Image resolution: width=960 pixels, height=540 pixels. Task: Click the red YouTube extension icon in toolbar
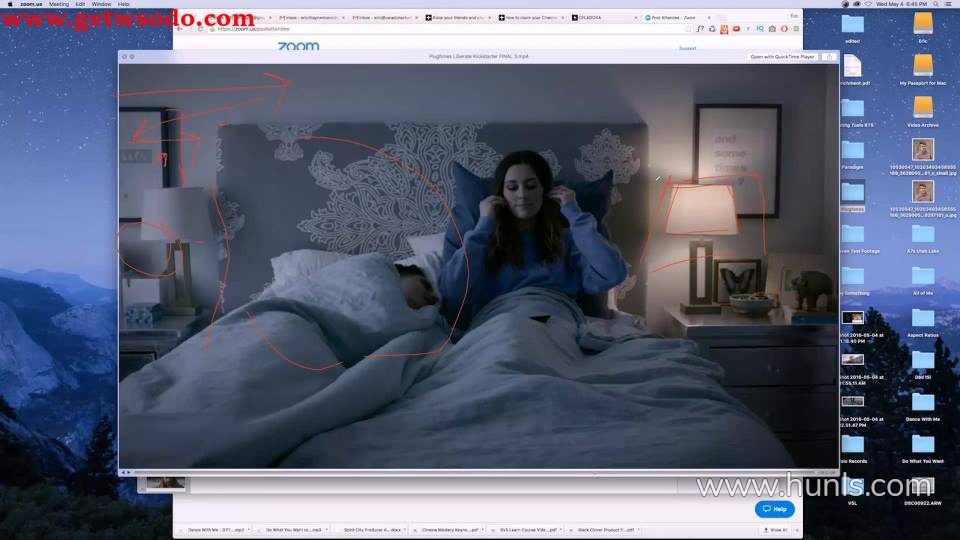736,29
